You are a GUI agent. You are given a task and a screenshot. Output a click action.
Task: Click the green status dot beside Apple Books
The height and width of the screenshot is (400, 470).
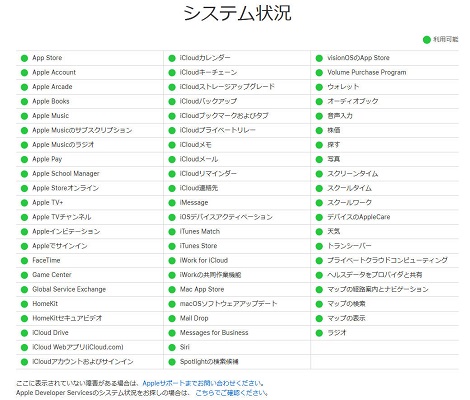coord(24,102)
